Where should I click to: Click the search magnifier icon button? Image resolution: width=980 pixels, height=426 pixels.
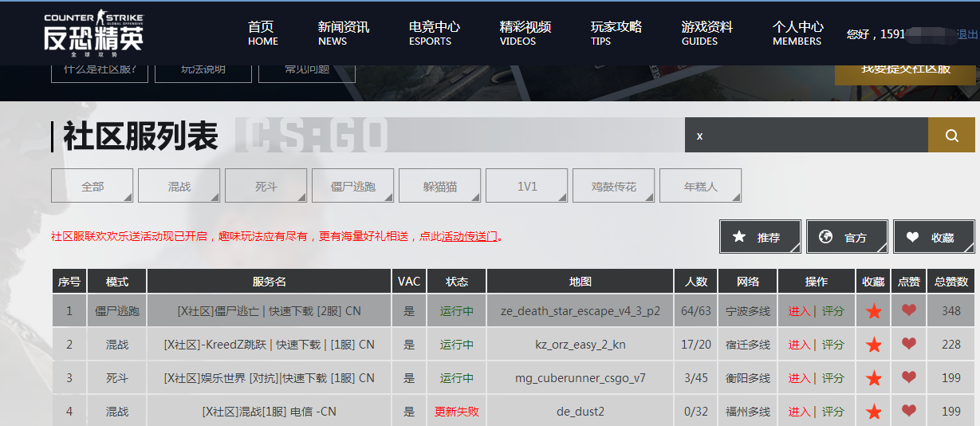click(x=951, y=136)
